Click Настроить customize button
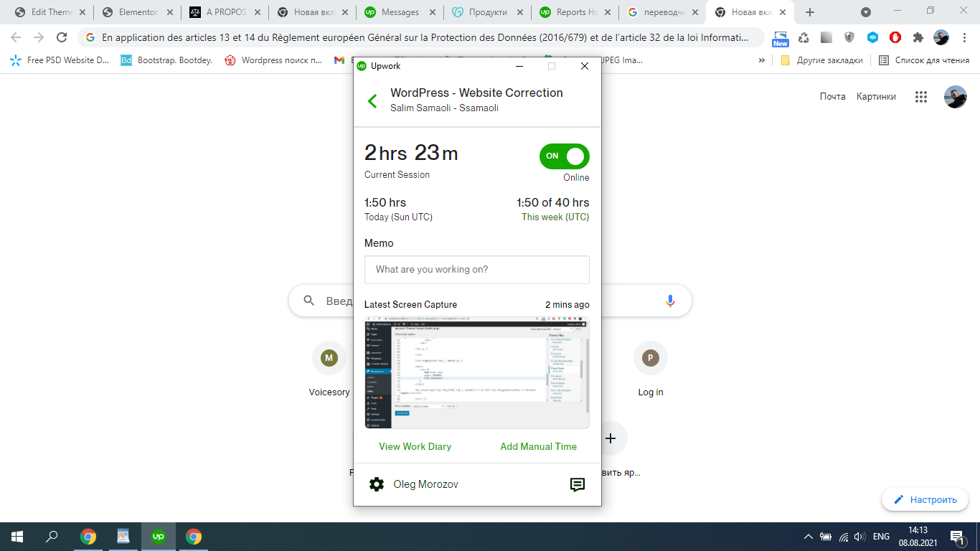Screen dimensions: 980x551 [925, 499]
